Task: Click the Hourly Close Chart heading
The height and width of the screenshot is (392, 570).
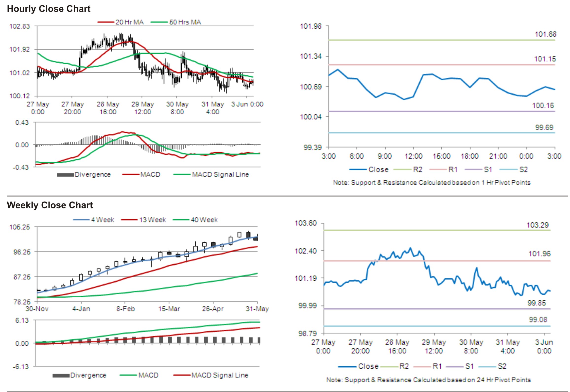Action: (49, 9)
